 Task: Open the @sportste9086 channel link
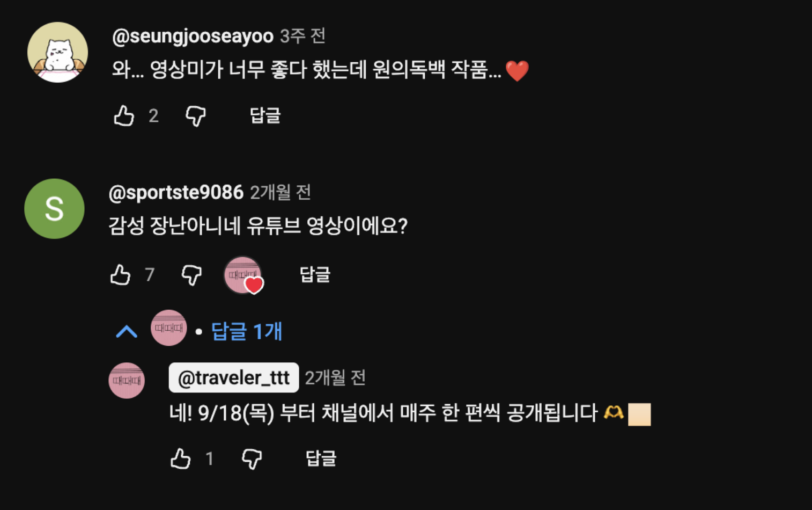(176, 192)
